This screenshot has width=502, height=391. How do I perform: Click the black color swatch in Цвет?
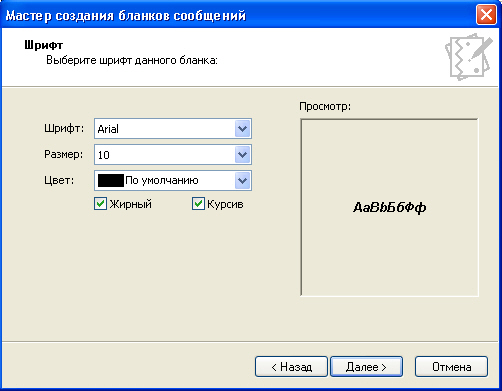click(x=111, y=181)
